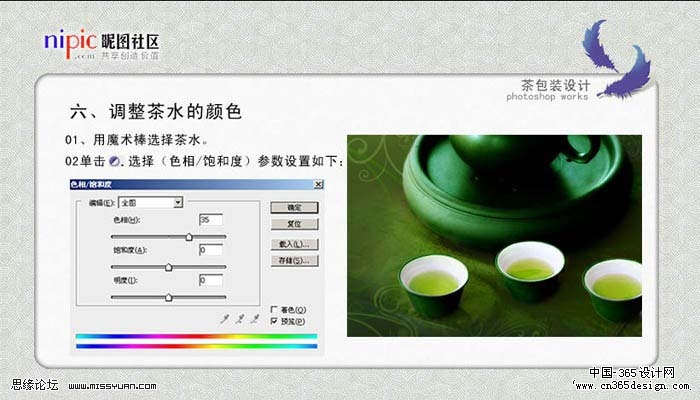Click the 存储(S)... save button
Image resolution: width=700 pixels, height=400 pixels.
(x=294, y=260)
